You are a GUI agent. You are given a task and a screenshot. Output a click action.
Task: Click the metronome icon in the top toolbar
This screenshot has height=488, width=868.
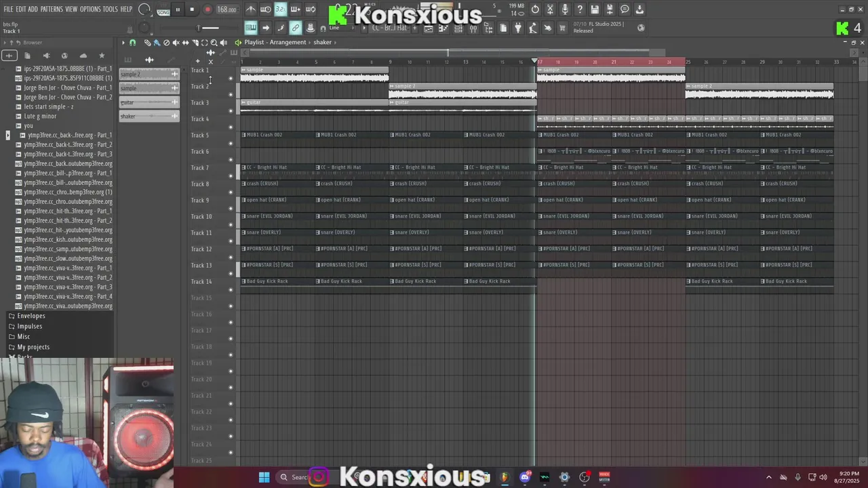point(251,9)
